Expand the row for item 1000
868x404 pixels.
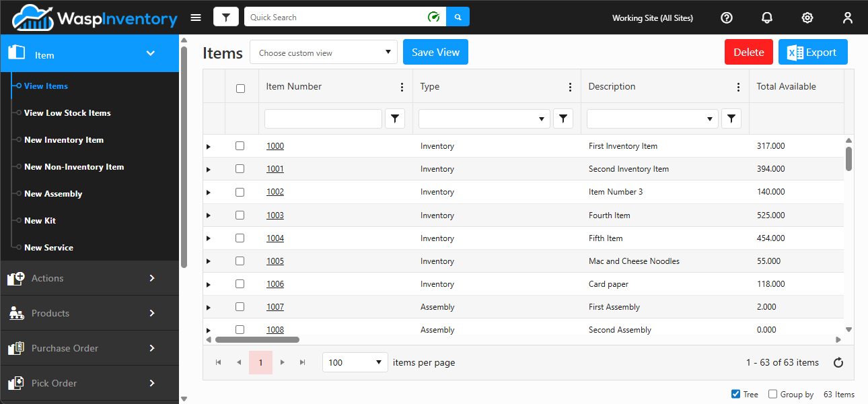[x=209, y=147]
